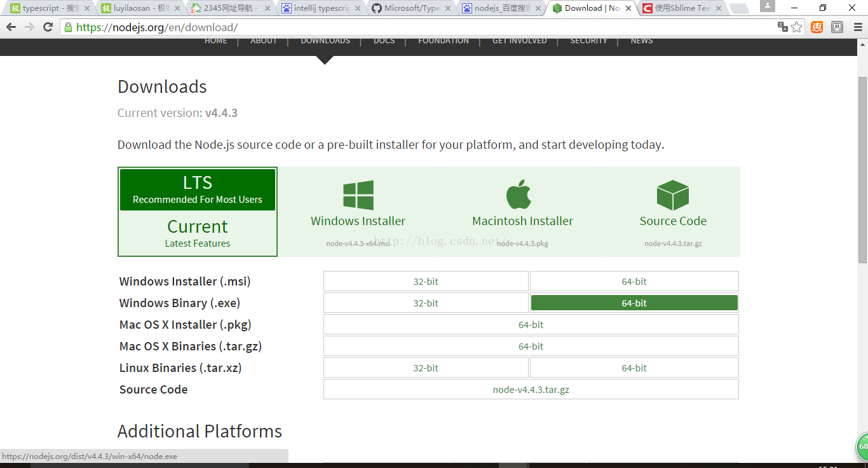The image size is (868, 468).
Task: Click the shield extension icon in toolbar
Action: click(837, 27)
